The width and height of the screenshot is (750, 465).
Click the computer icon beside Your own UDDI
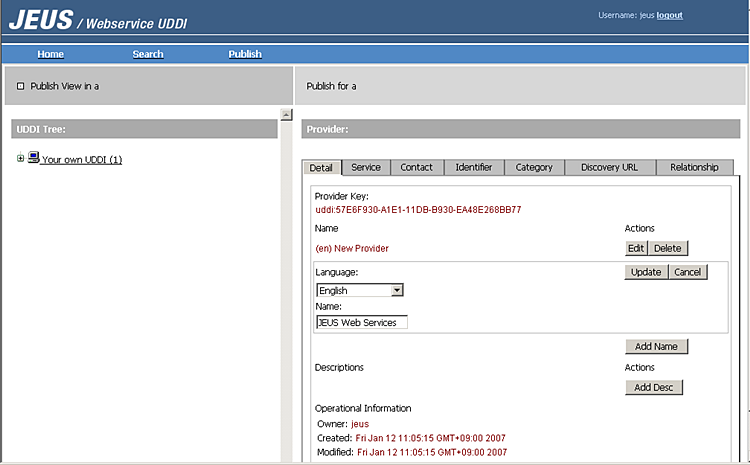[33, 158]
